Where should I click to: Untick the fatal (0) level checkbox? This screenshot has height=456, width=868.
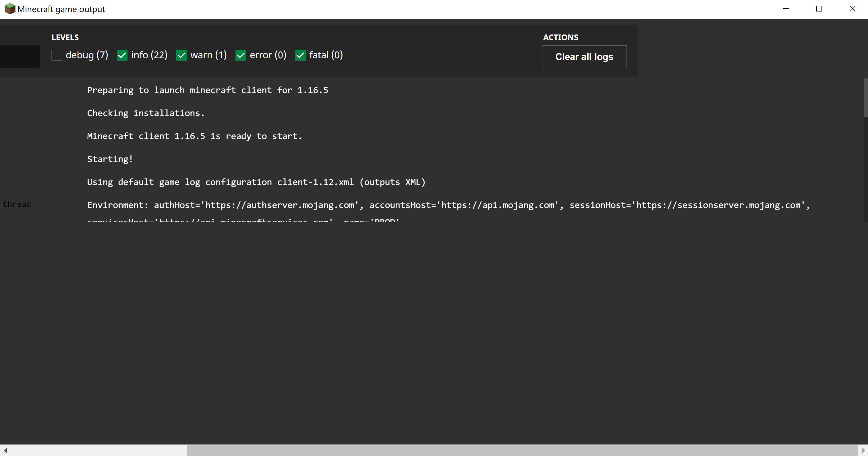click(x=300, y=55)
